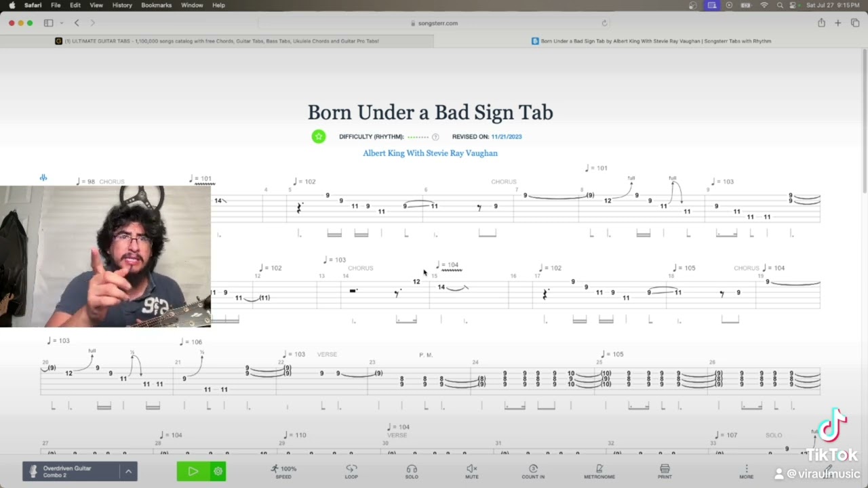Go back to the previous page
Image resolution: width=868 pixels, height=488 pixels.
(77, 23)
